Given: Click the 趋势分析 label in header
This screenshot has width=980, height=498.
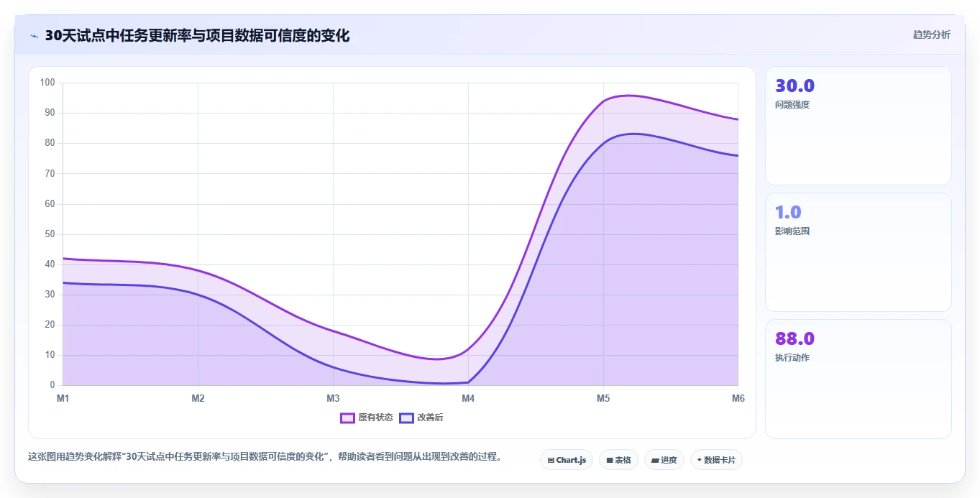Looking at the screenshot, I should coord(931,34).
